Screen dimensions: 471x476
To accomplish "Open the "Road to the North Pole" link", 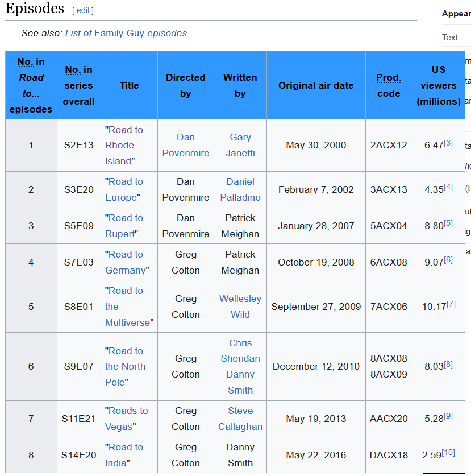I will coord(125,366).
